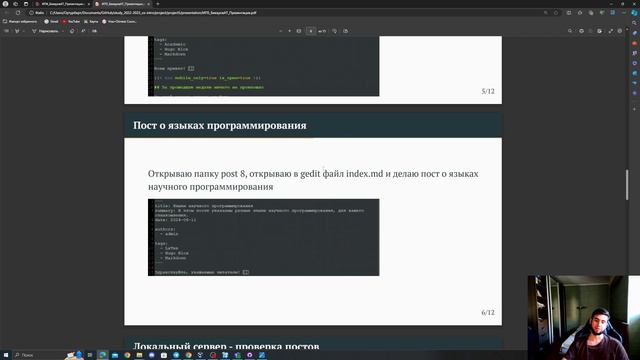Activate the Нарисовать draw tool
Image resolution: width=640 pixels, height=360 pixels.
tap(45, 31)
